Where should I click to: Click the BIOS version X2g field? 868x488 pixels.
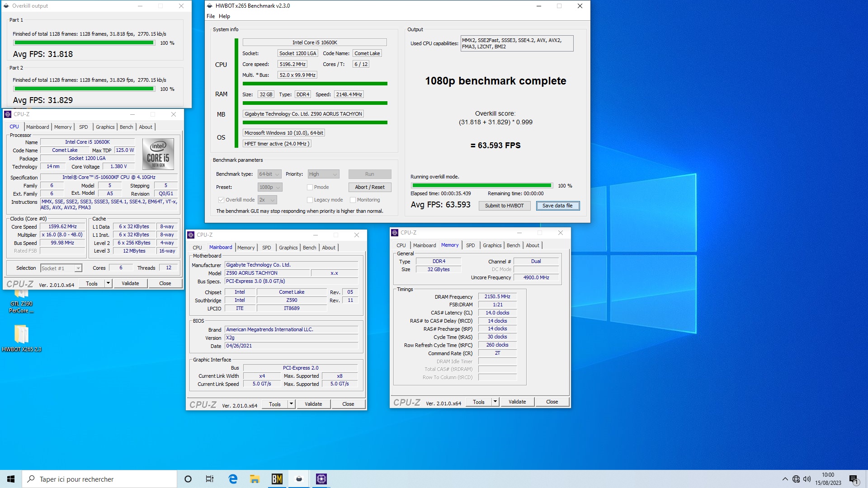(291, 338)
